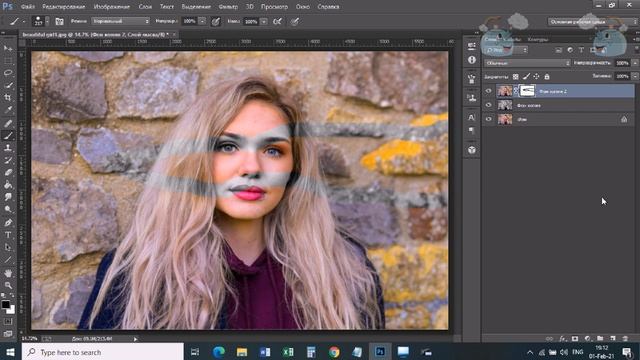Select the Clone Stamp tool
640x360 pixels.
(8, 148)
